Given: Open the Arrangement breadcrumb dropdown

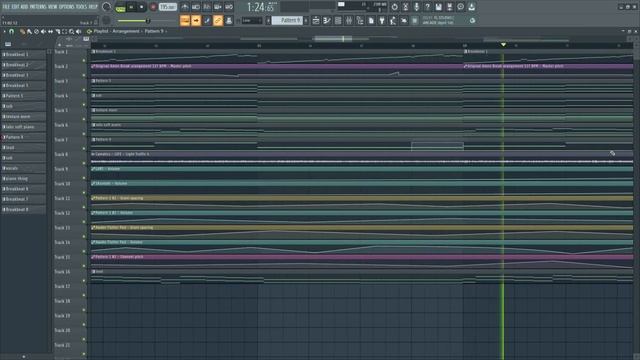Looking at the screenshot, I should pyautogui.click(x=127, y=31).
